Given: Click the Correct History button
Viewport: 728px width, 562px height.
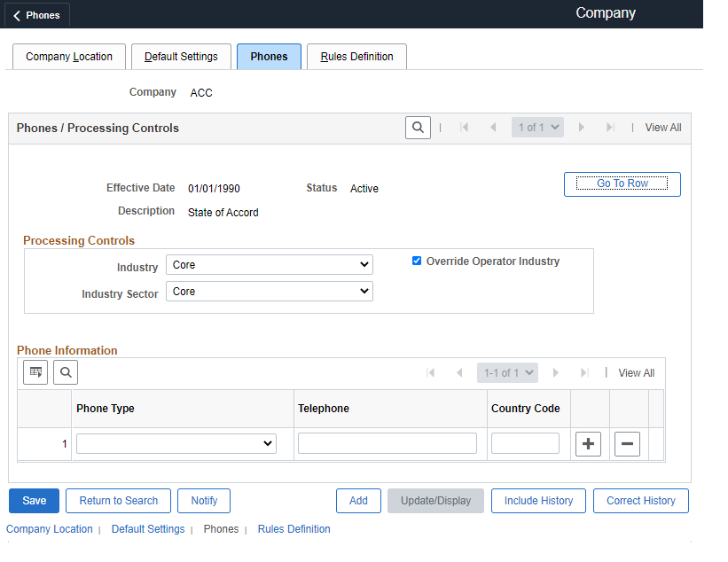Looking at the screenshot, I should point(641,501).
